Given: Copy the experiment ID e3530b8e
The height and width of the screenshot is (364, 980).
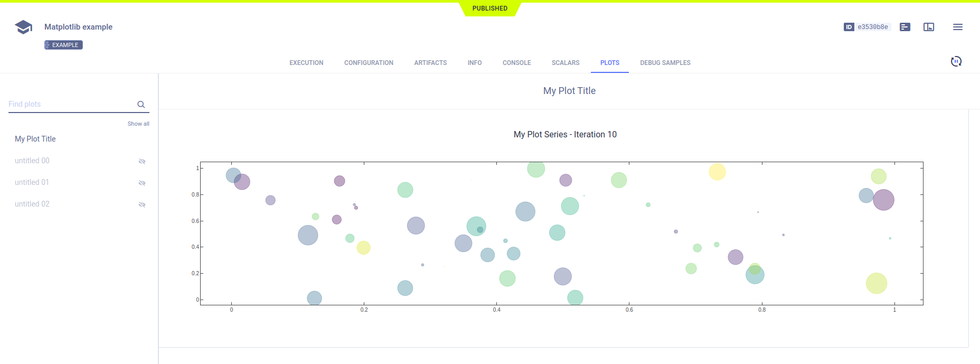Looking at the screenshot, I should click(x=872, y=27).
